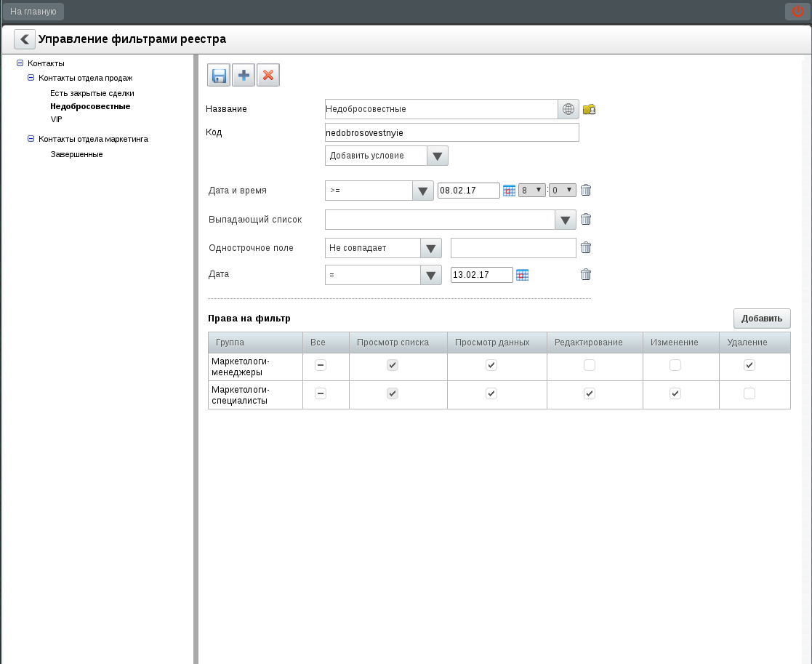The image size is (812, 664).
Task: Click the Удаление column header
Action: pyautogui.click(x=755, y=343)
